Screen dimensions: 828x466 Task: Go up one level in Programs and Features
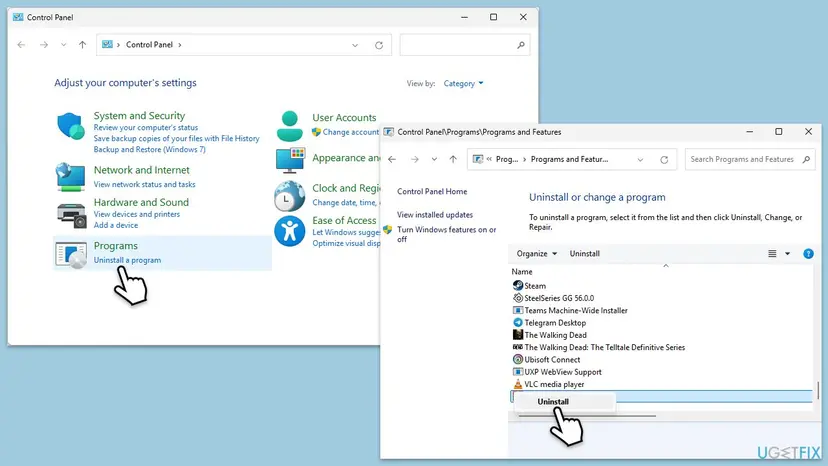453,159
